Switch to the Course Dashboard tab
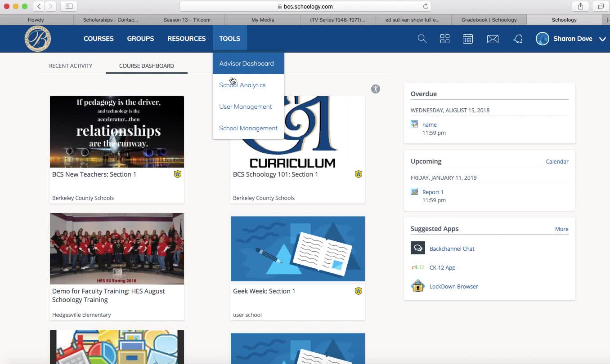 pyautogui.click(x=147, y=66)
